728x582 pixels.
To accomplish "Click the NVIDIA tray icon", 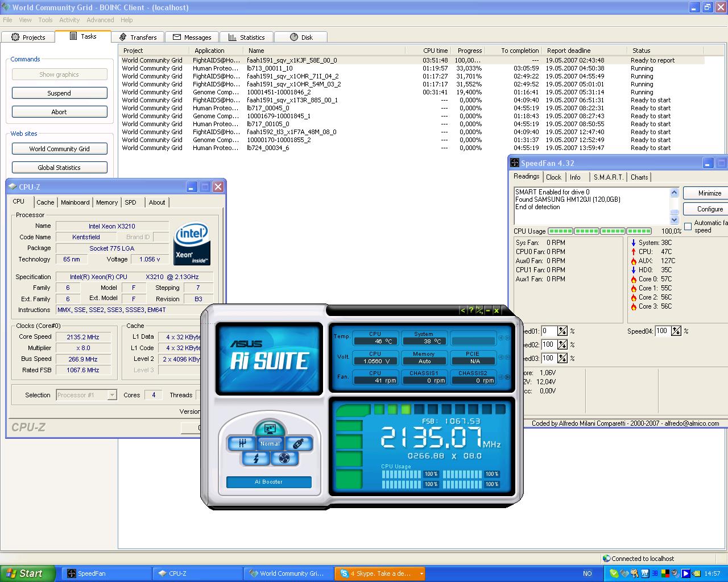I will [696, 573].
